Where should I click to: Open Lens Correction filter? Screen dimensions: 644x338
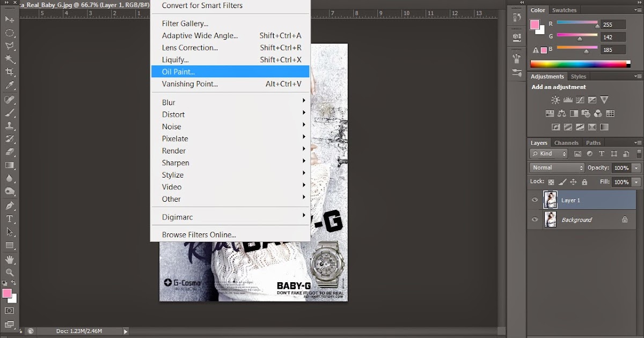click(231, 48)
